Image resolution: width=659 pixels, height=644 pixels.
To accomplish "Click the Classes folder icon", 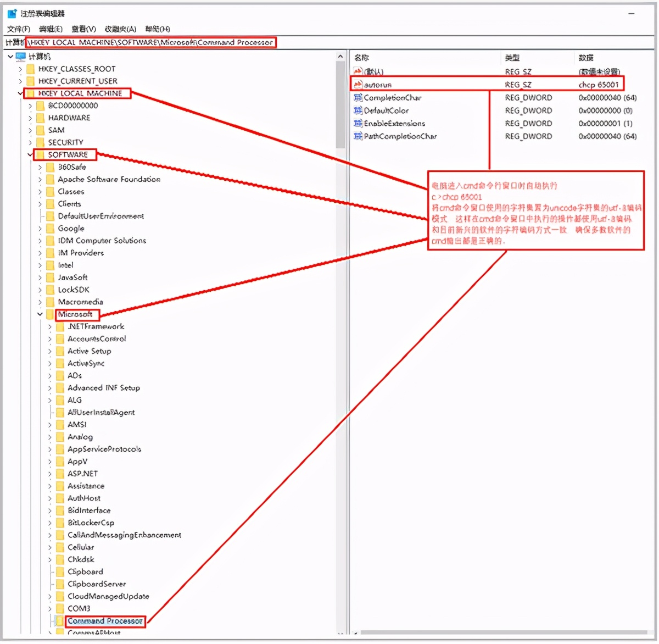I will tap(50, 192).
